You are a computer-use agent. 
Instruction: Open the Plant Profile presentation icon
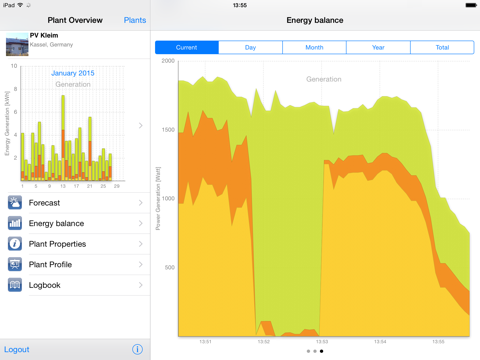[x=15, y=264]
